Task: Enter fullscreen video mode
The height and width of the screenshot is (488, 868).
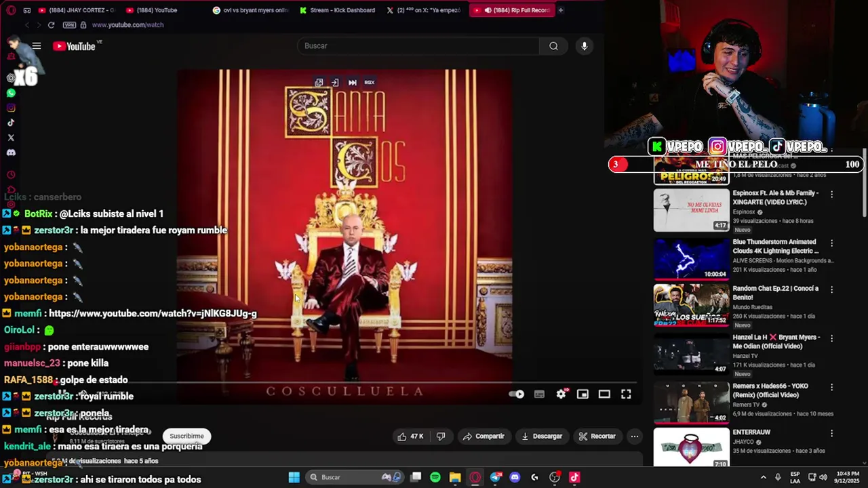Action: point(626,394)
